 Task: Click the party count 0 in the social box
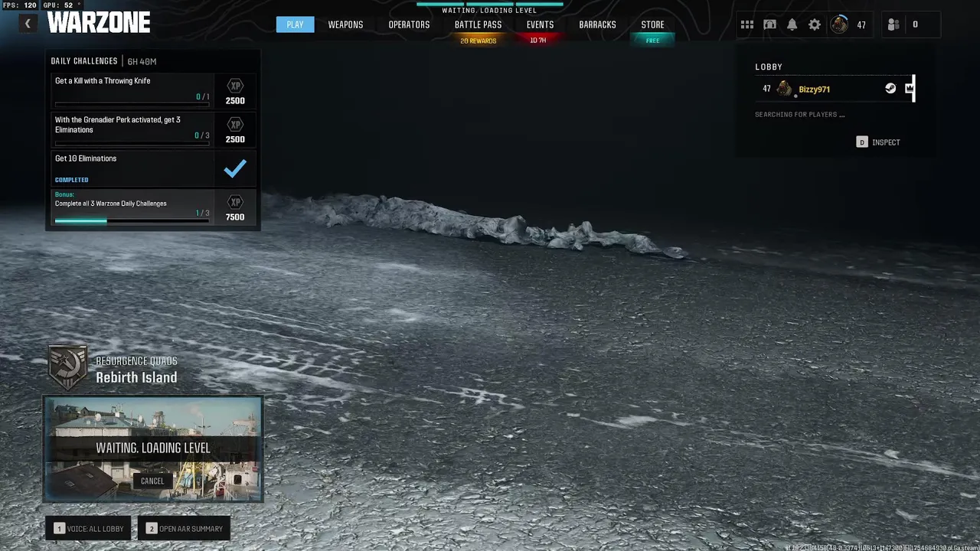point(915,24)
